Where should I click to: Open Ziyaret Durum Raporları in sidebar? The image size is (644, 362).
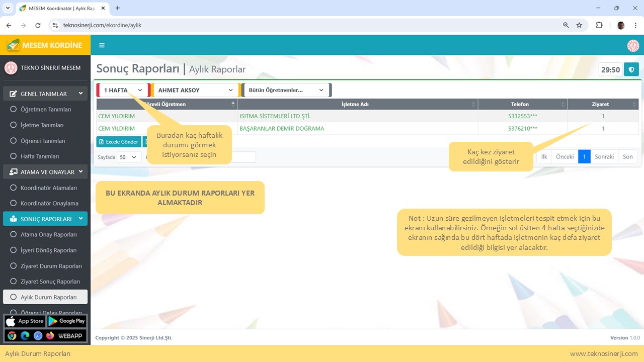(x=51, y=266)
